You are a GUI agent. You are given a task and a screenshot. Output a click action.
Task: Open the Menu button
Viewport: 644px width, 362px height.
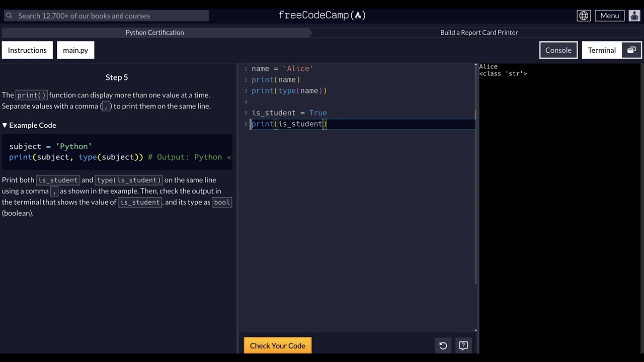tap(609, 16)
